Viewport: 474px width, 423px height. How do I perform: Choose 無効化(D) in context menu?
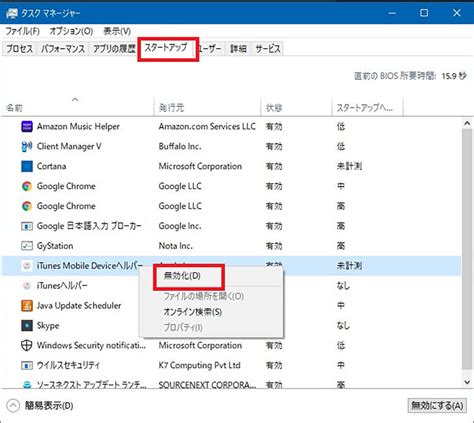(x=182, y=276)
